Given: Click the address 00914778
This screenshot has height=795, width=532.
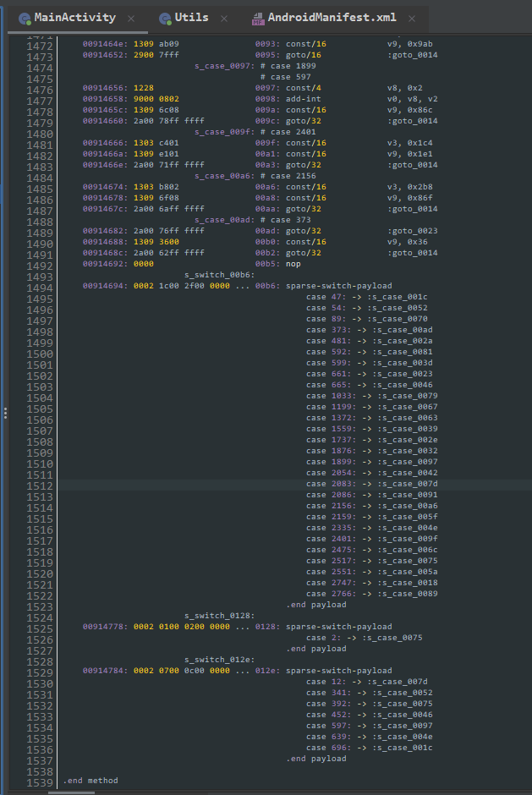Looking at the screenshot, I should pos(103,627).
